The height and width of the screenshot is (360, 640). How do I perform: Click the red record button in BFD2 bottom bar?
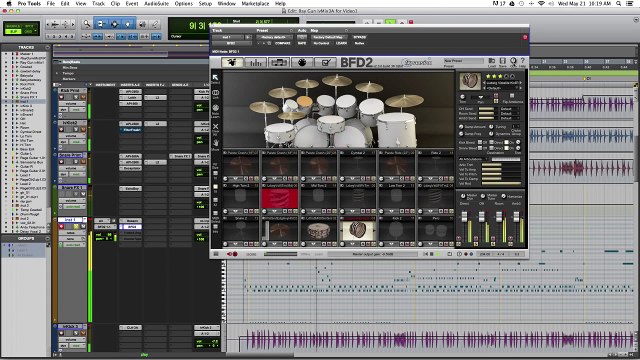235,254
